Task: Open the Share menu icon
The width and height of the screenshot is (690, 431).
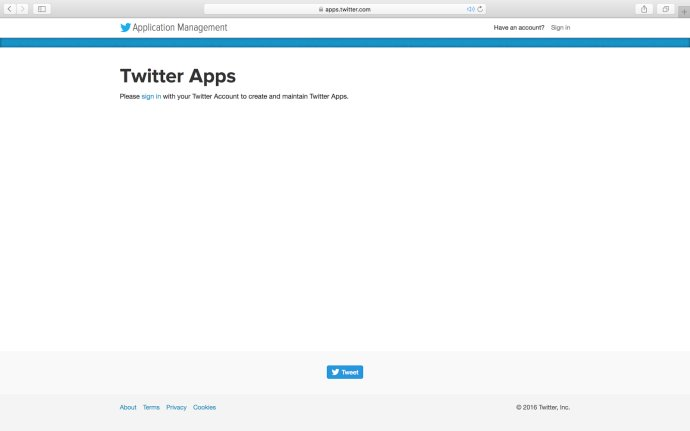Action: (644, 9)
